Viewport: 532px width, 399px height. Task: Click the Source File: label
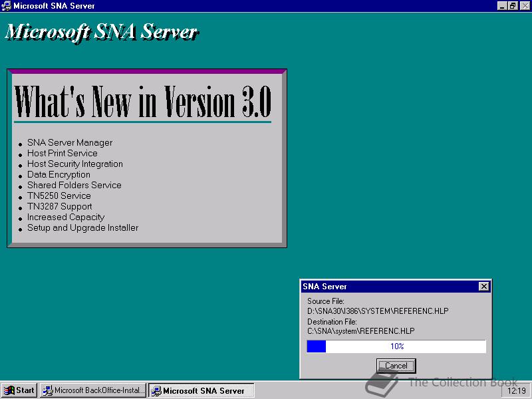(326, 301)
